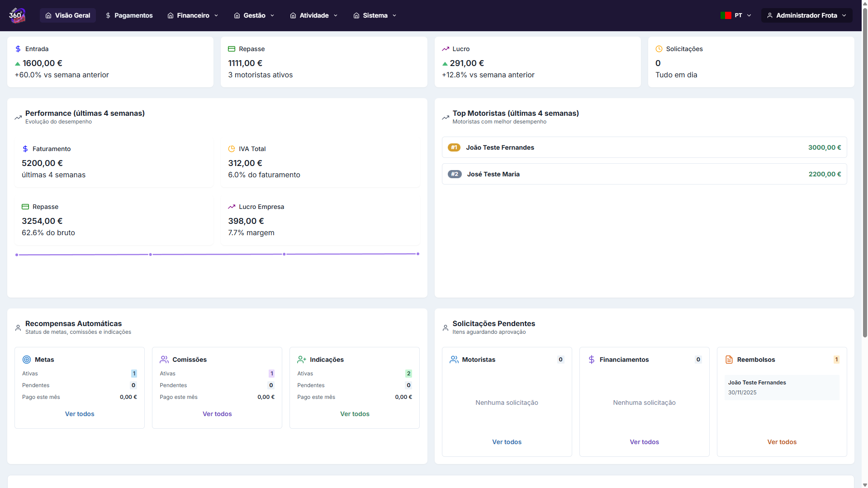This screenshot has width=868, height=488.
Task: Click the Financiamentos dollar icon
Action: click(x=592, y=360)
